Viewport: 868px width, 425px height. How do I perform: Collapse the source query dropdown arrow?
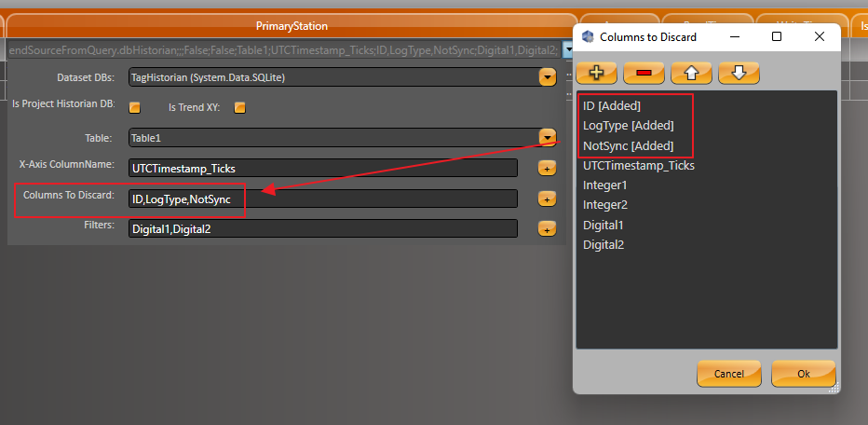[x=567, y=50]
